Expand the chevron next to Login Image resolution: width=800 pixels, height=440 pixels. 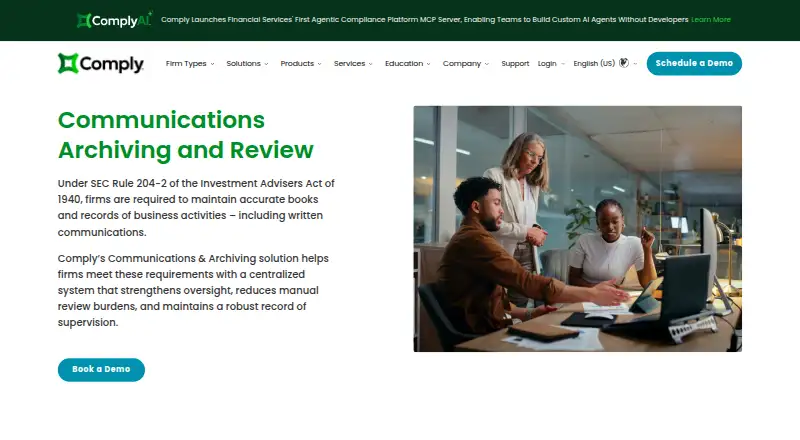tap(563, 64)
